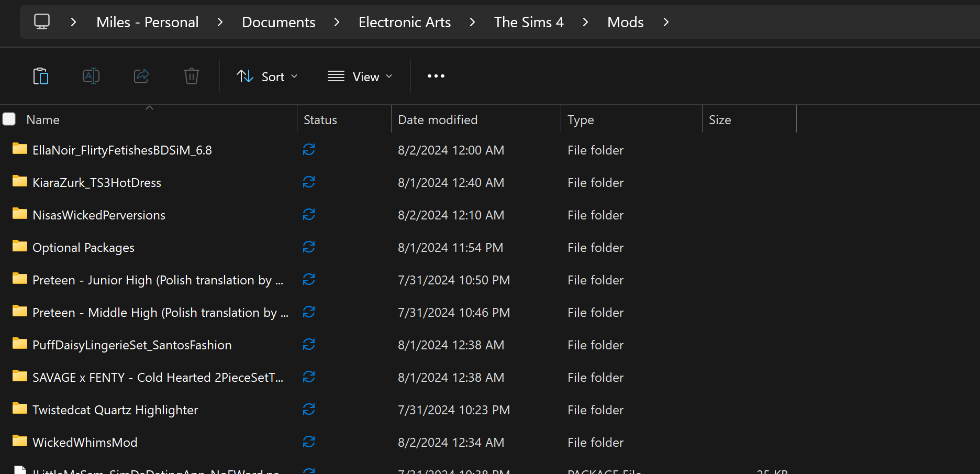The image size is (980, 474).
Task: Click sync icon for Preteen - Junior High folder
Action: click(309, 280)
